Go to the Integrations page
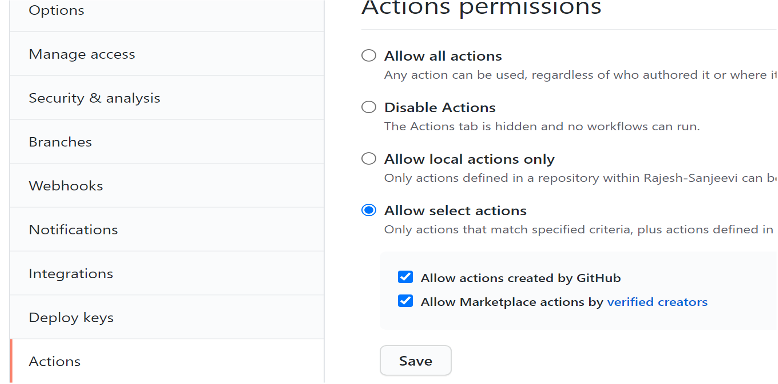Screen dimensions: 778x384 point(167,273)
